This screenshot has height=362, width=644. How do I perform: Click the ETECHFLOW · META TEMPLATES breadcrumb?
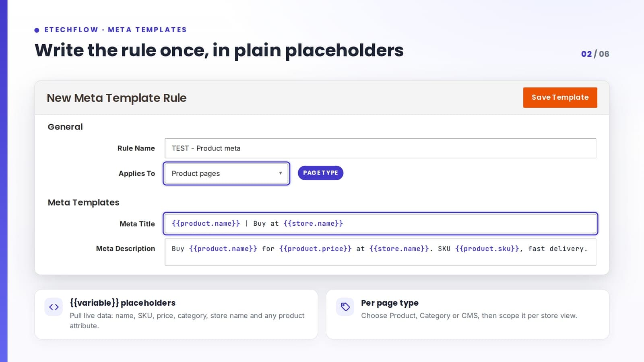(116, 30)
